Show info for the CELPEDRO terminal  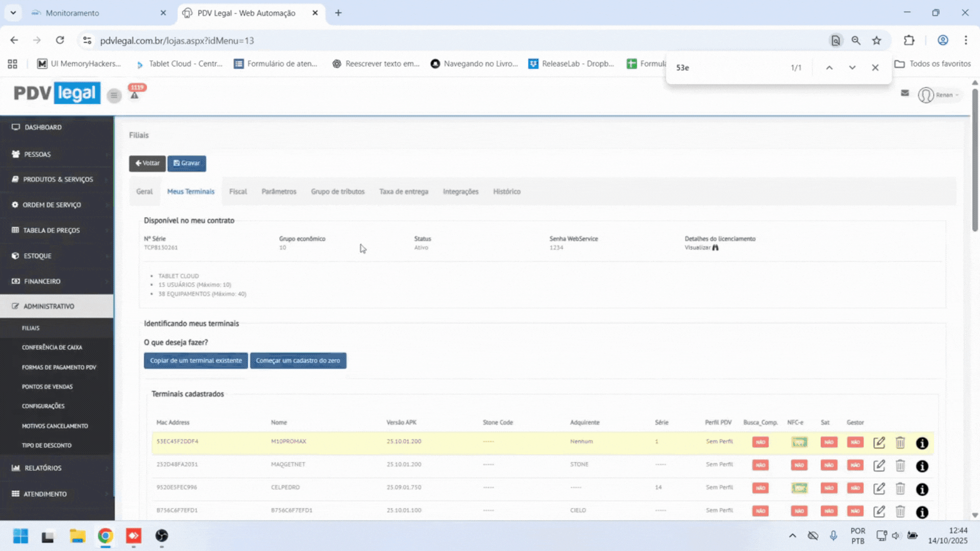[922, 489]
